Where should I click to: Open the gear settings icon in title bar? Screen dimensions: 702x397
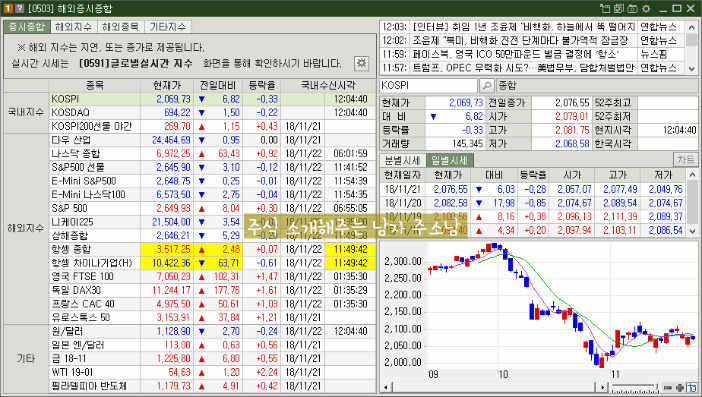click(x=646, y=9)
